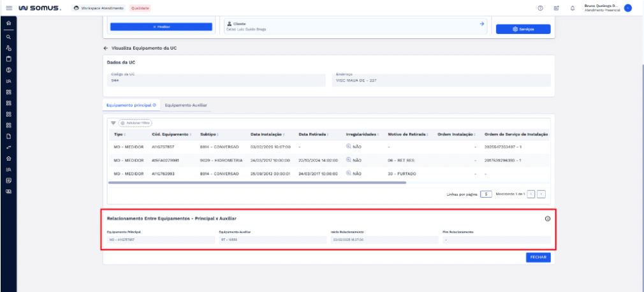Click the Ordem de Serviço de Instalação header
This screenshot has width=644, height=292.
(516, 135)
